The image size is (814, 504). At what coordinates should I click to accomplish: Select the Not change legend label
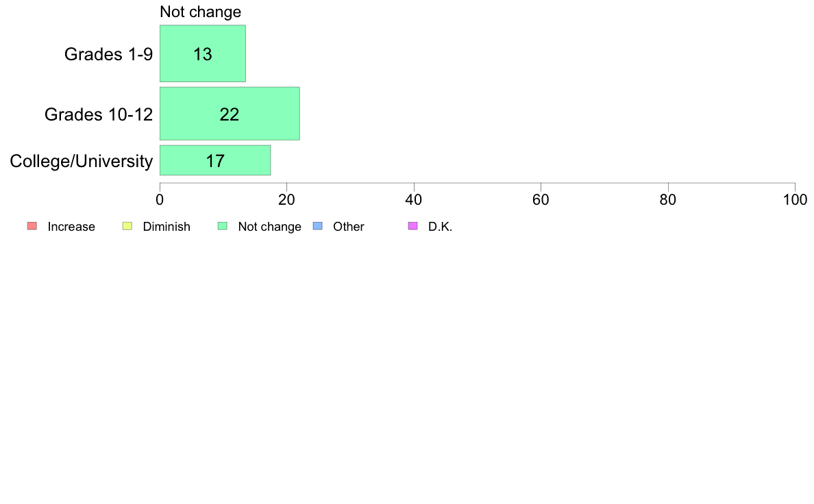pyautogui.click(x=269, y=227)
